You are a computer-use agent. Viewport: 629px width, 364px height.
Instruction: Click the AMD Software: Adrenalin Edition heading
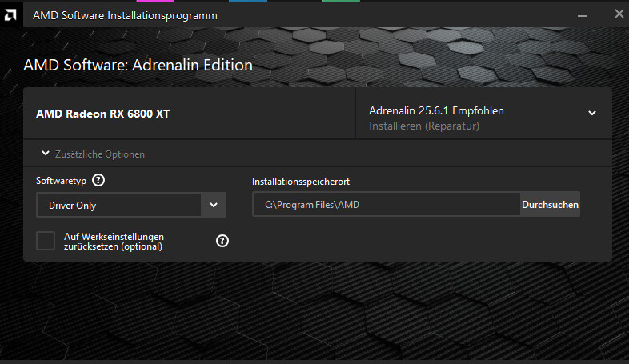138,65
